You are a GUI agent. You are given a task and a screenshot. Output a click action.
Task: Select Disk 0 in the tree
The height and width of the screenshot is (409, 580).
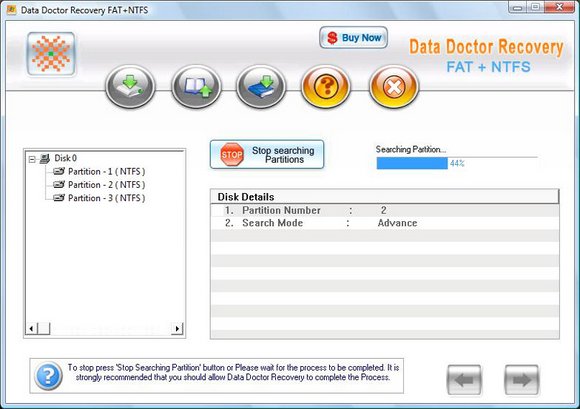pos(65,158)
